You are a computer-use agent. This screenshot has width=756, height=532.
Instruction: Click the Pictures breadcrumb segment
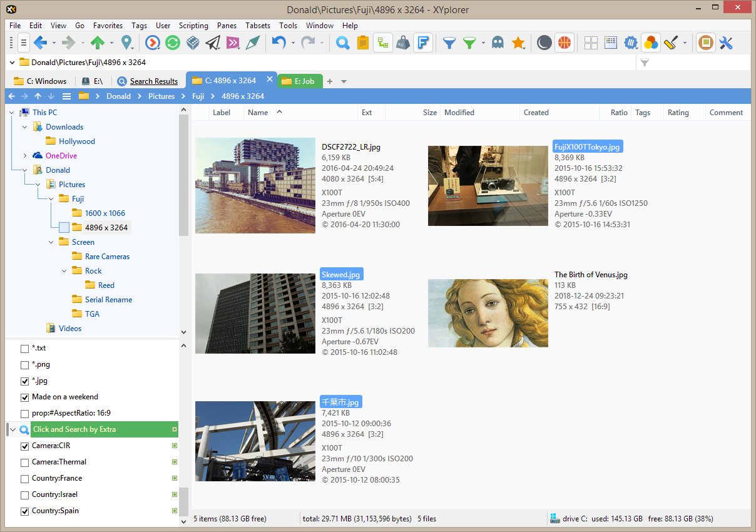click(x=161, y=96)
